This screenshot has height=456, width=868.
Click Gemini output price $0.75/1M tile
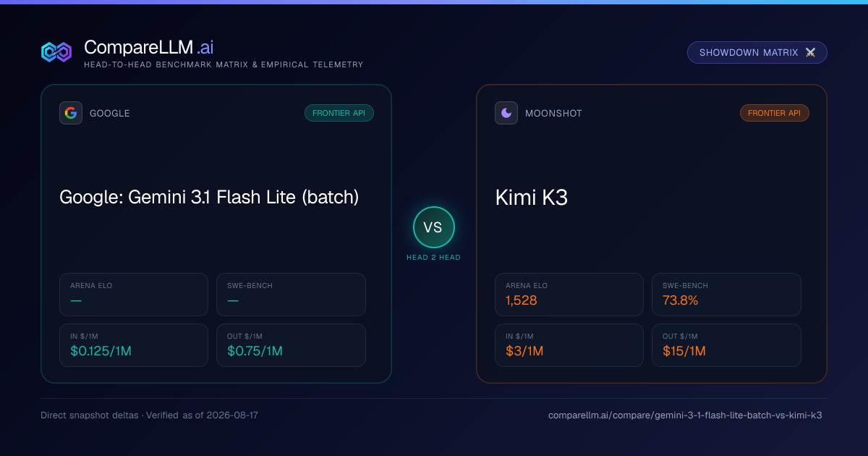click(291, 345)
